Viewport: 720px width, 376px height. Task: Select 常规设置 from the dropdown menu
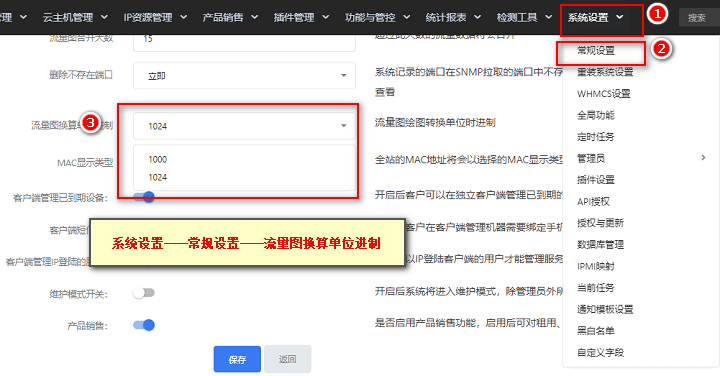coord(596,51)
